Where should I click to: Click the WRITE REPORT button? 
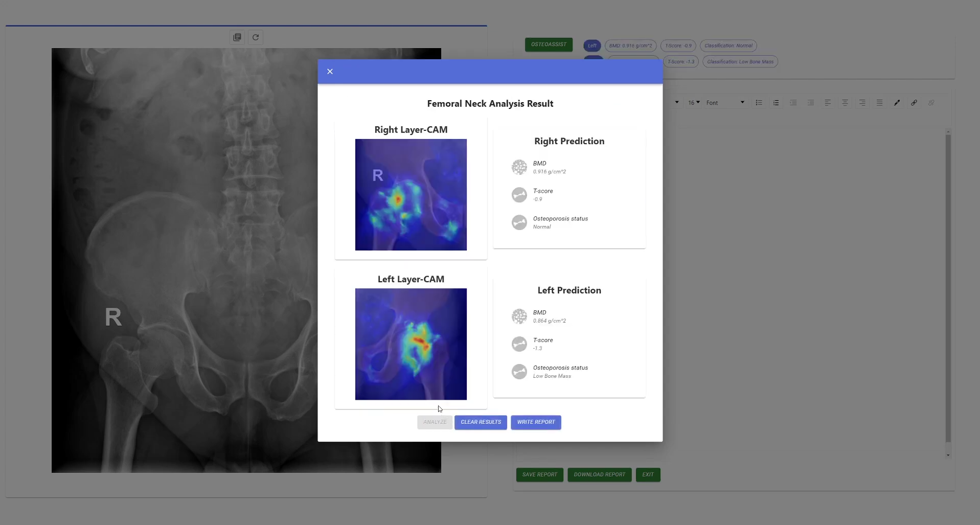point(535,422)
